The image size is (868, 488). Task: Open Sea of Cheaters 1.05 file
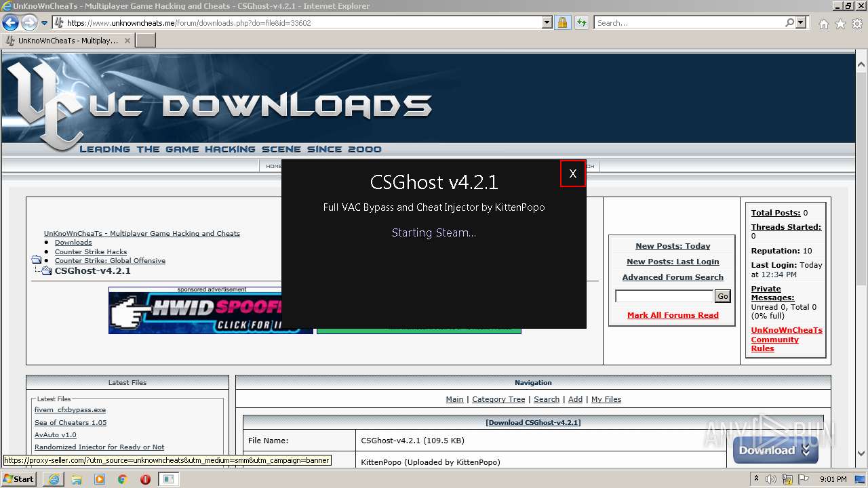point(71,423)
